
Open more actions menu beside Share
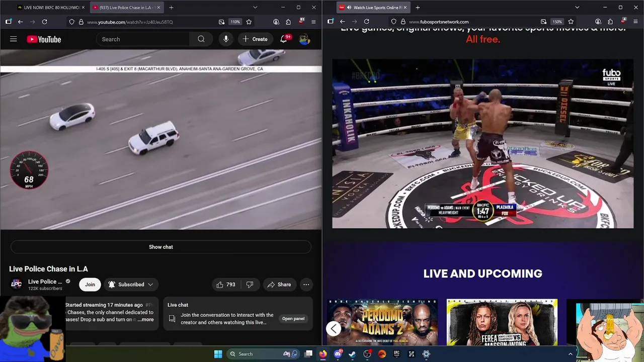pos(306,285)
